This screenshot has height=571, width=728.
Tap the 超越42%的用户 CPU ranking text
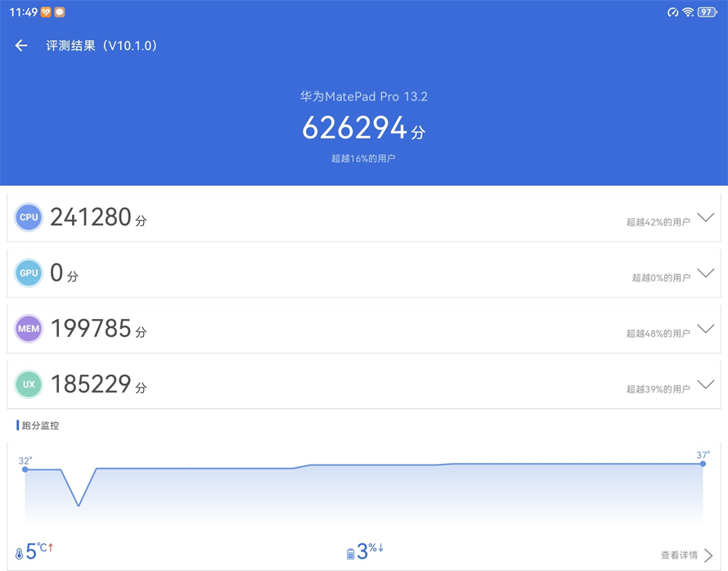click(x=658, y=222)
